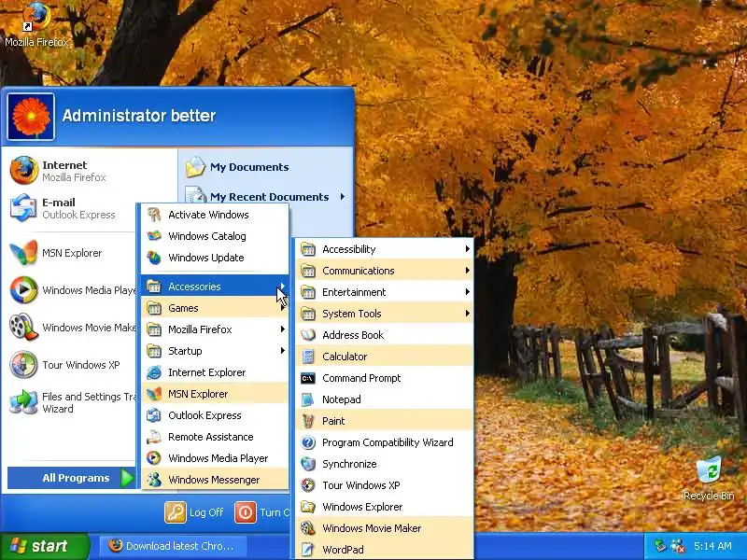Select Activate Windows in programs menu

(x=215, y=215)
